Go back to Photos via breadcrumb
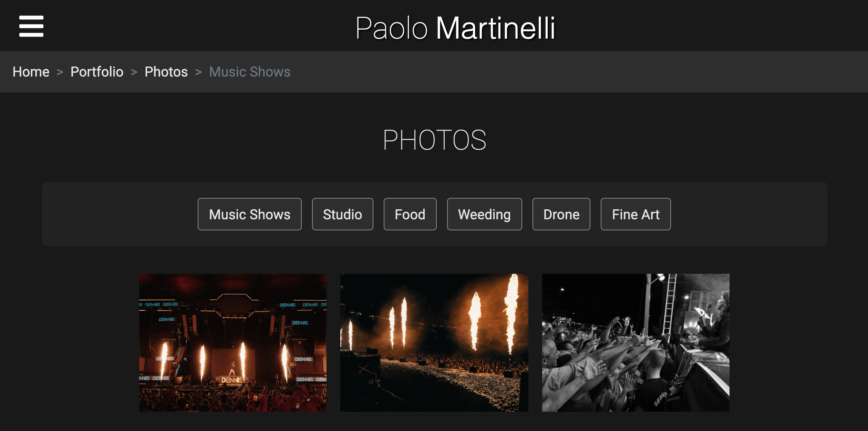 tap(166, 72)
